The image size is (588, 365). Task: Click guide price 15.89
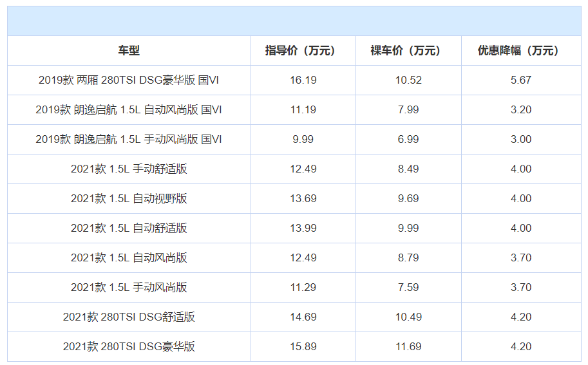coord(303,346)
